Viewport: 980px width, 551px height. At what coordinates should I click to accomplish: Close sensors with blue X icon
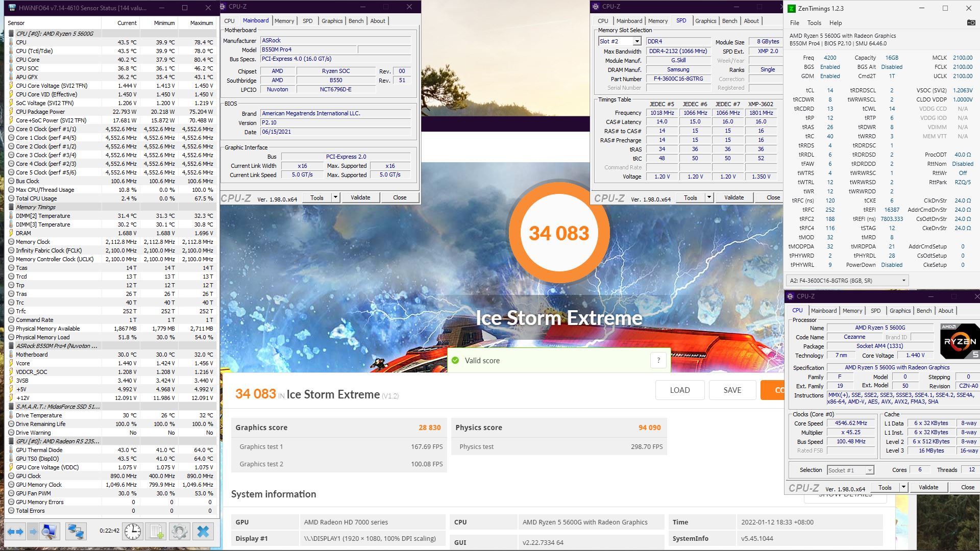coord(203,532)
